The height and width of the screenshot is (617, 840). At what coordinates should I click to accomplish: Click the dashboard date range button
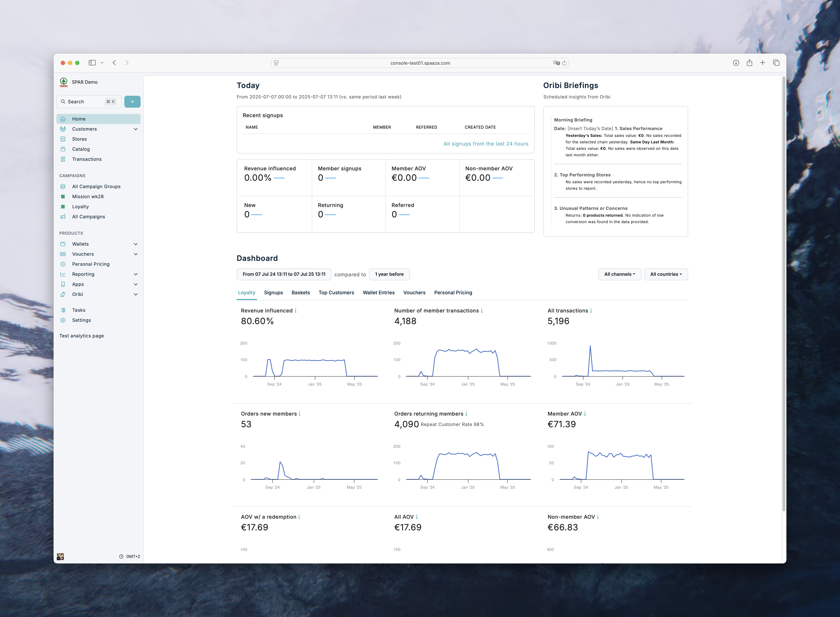tap(284, 274)
